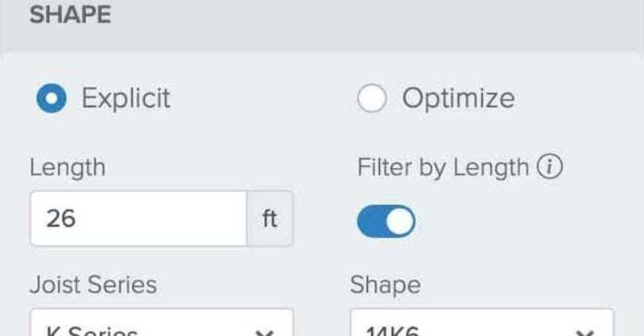Click the Shape label above the 14K6 box

(x=385, y=285)
